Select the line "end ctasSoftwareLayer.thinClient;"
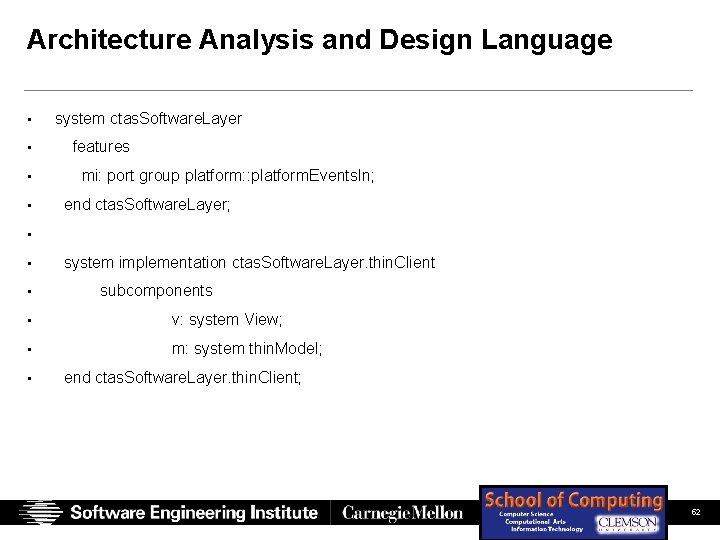The image size is (720, 540). point(183,377)
